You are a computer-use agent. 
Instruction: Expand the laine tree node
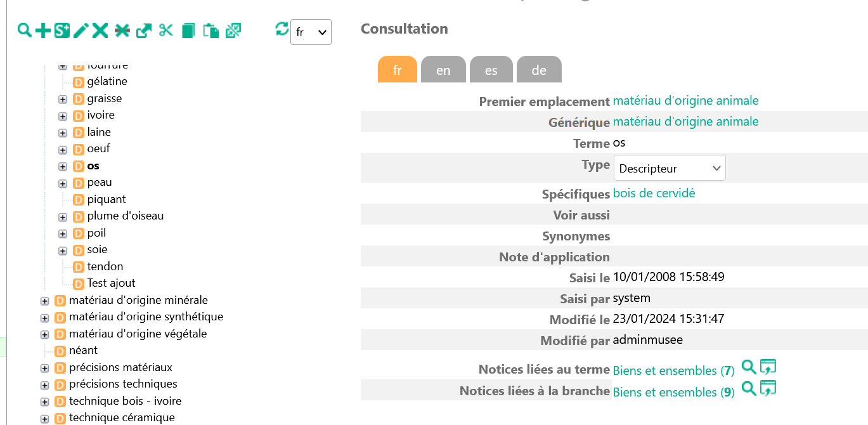tap(63, 133)
